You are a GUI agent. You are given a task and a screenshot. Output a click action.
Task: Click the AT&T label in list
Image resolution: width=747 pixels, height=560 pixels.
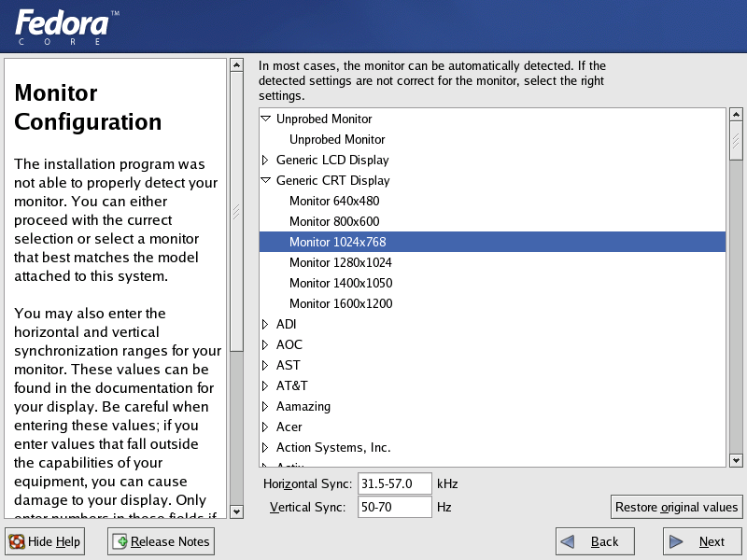(292, 385)
